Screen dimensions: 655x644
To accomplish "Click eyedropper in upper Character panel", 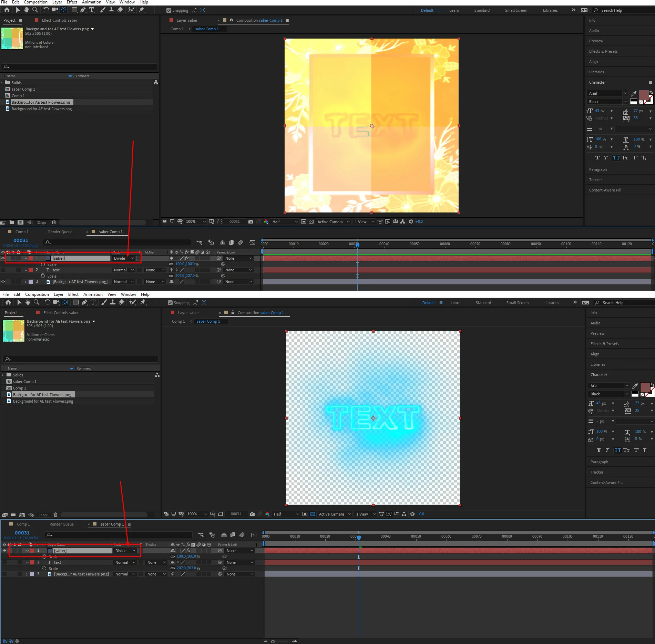I will [x=633, y=93].
